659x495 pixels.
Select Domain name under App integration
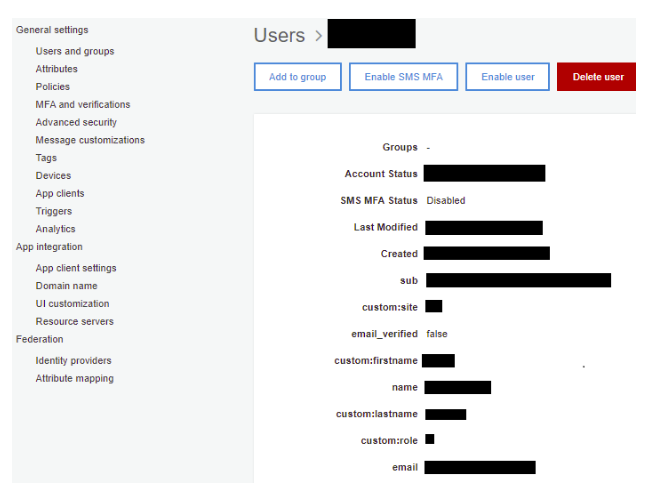(66, 286)
